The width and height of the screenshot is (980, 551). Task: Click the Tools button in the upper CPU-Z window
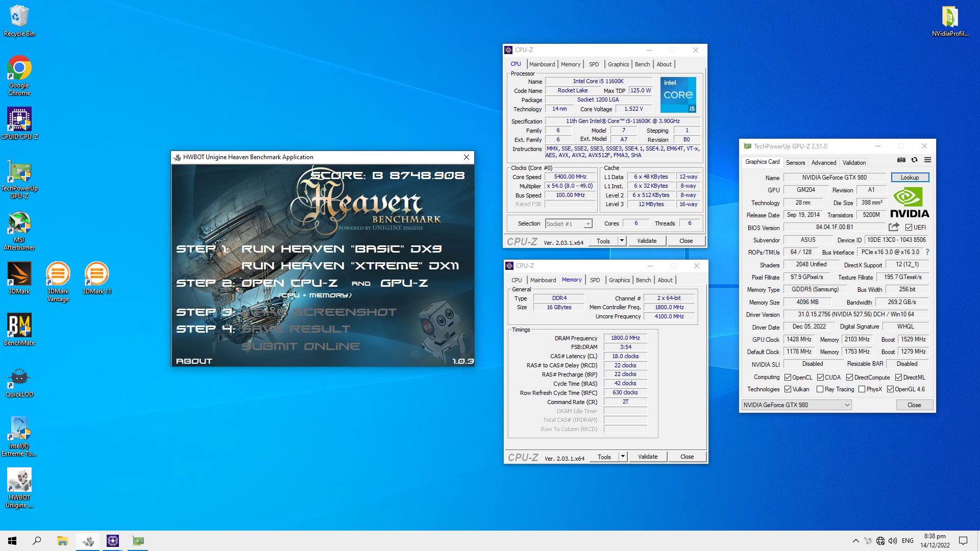603,241
